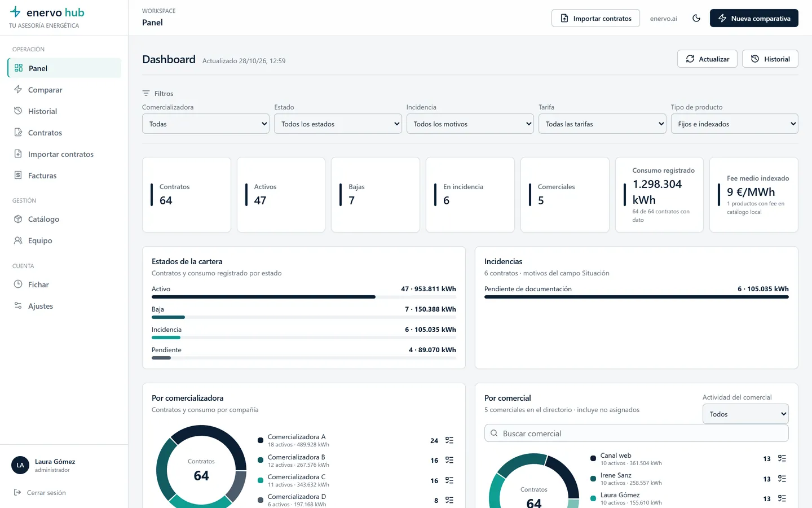Click Nueva comparativa button
Viewport: 812px width, 508px height.
pyautogui.click(x=754, y=18)
